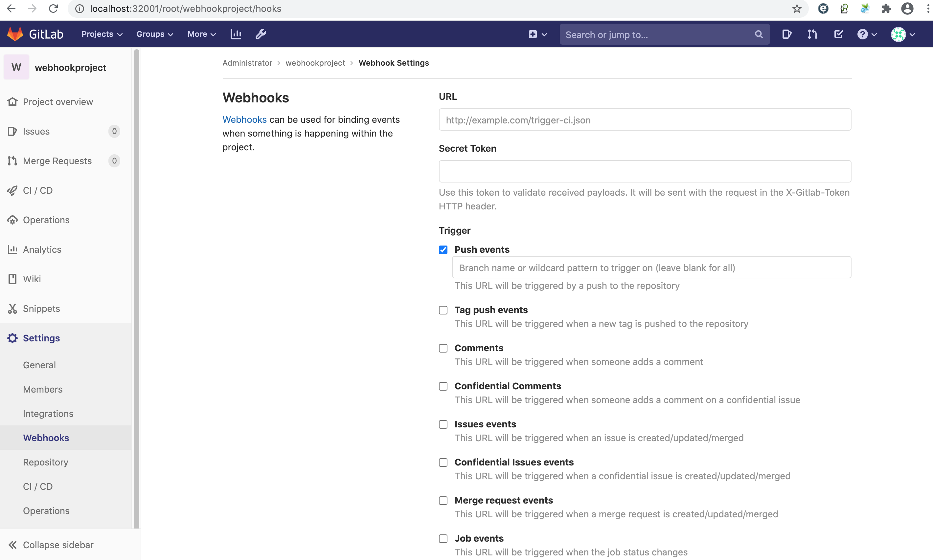The width and height of the screenshot is (933, 560).
Task: Click the GitLab fox logo
Action: point(15,34)
